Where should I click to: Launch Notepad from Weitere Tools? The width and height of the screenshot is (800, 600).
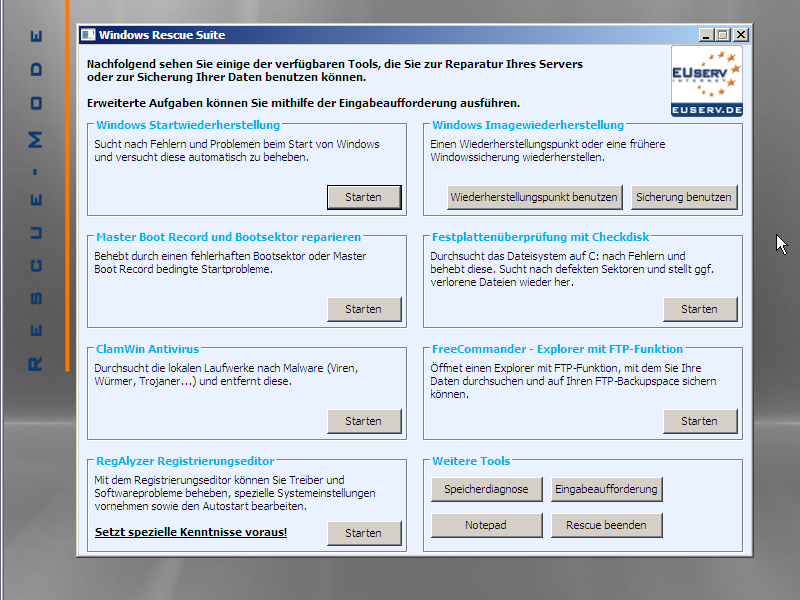(x=486, y=525)
